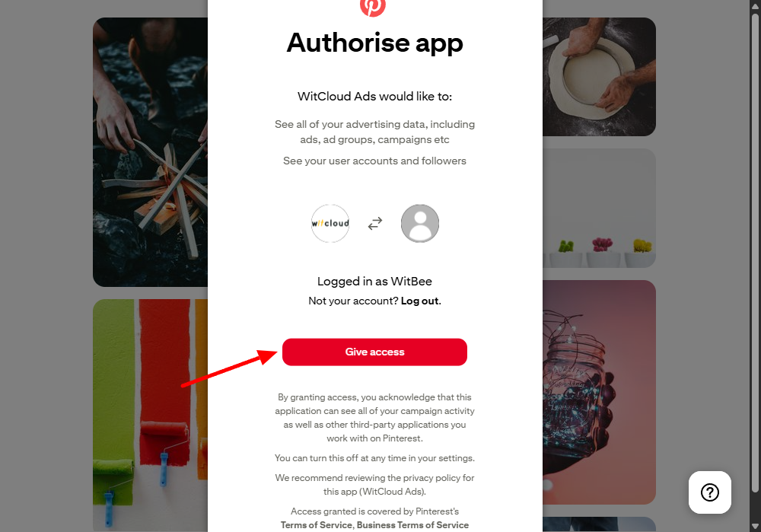Click the Log out link
This screenshot has height=532, width=761.
[x=420, y=301]
